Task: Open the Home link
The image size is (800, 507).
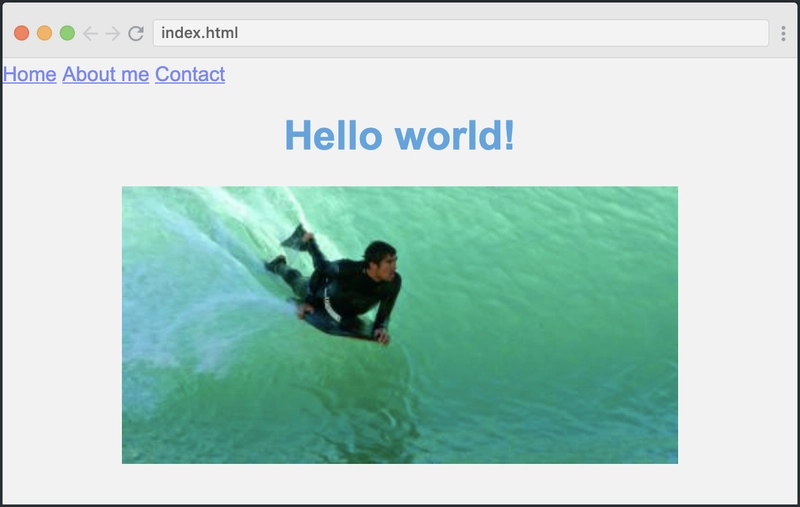Action: 30,74
